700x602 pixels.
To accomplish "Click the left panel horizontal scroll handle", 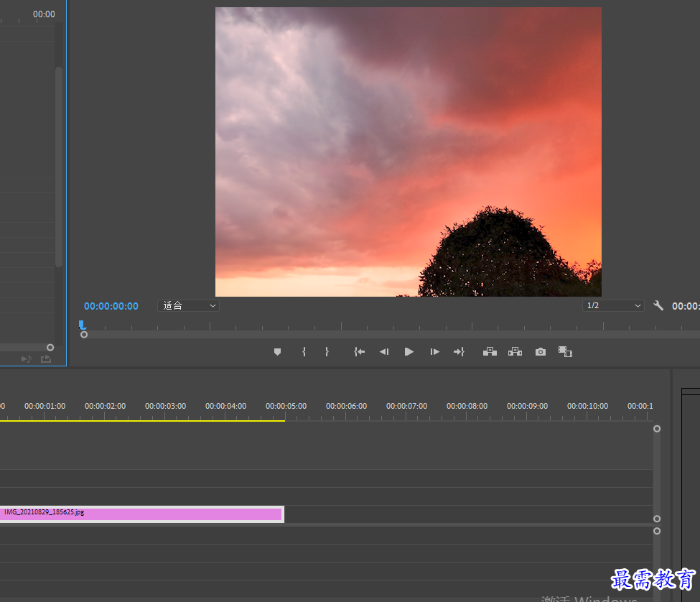I will coord(50,348).
